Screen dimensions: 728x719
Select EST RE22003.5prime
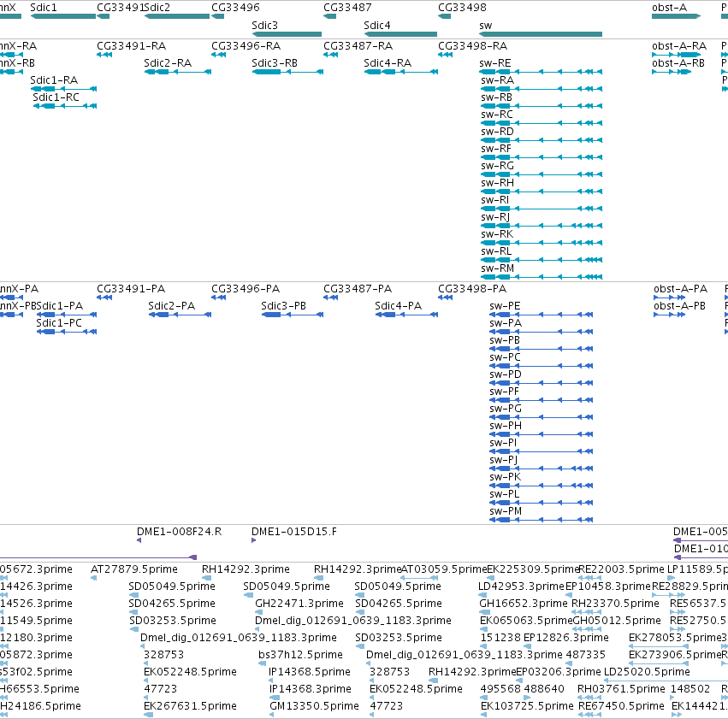(590, 578)
